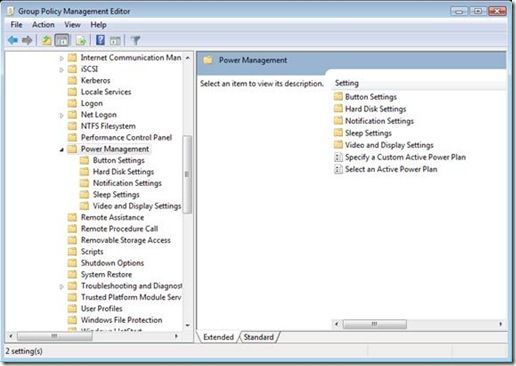
Task: Select Button Settings under Power Management tree
Action: coord(119,160)
